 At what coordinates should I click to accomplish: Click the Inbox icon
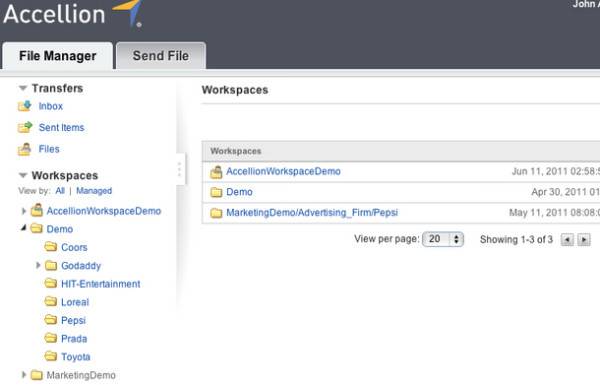click(x=25, y=106)
